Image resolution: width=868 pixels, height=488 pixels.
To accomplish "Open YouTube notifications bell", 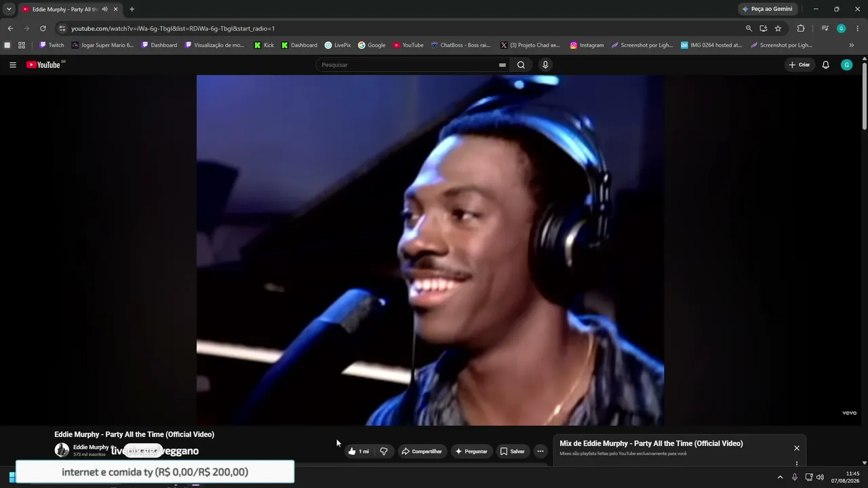I will point(825,65).
